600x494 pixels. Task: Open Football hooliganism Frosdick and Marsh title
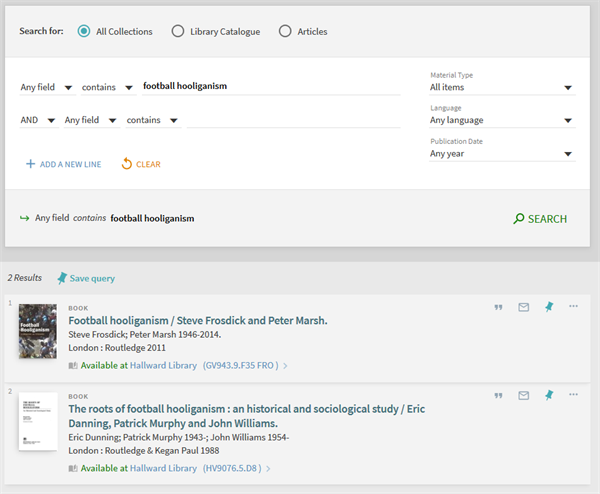click(197, 321)
